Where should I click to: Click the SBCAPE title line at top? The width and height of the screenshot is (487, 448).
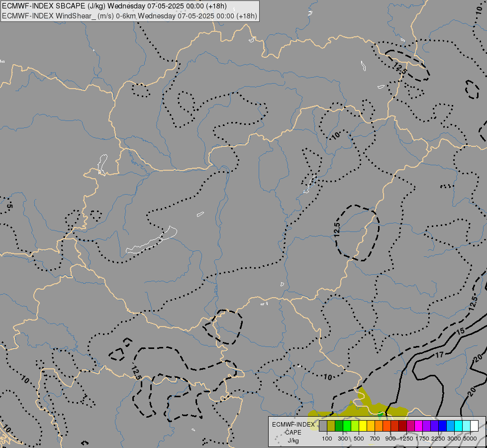[114, 6]
